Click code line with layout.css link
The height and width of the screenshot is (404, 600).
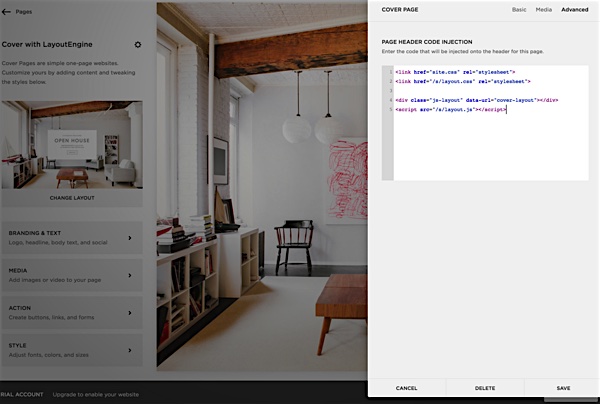(x=463, y=81)
